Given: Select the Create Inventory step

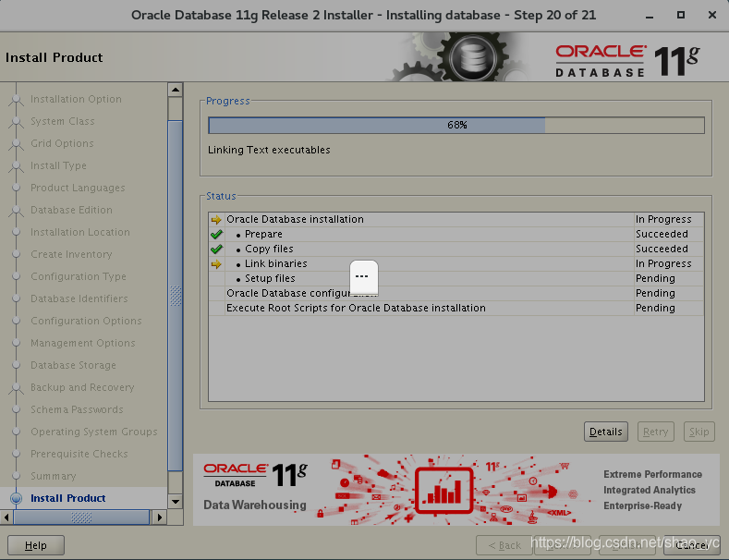Looking at the screenshot, I should (x=71, y=254).
